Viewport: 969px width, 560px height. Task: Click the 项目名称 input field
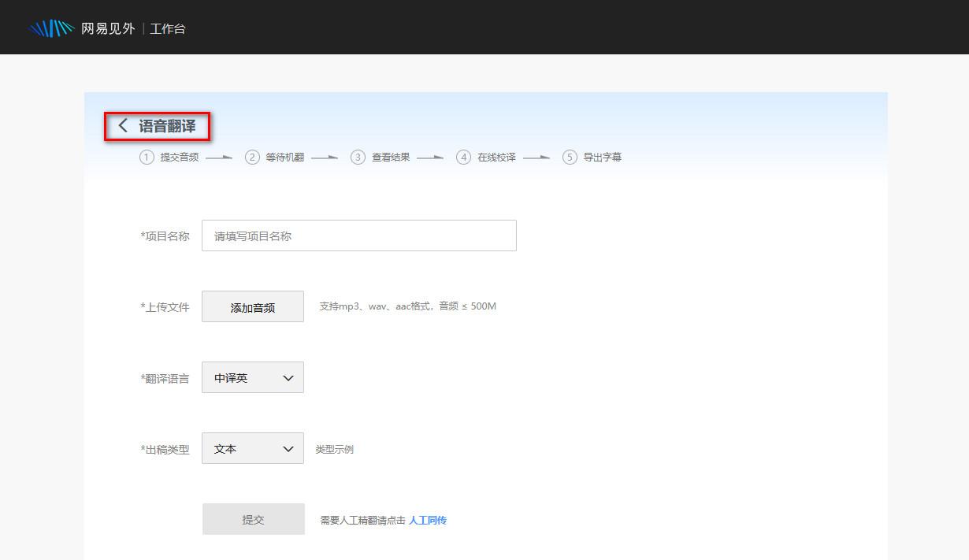click(358, 235)
